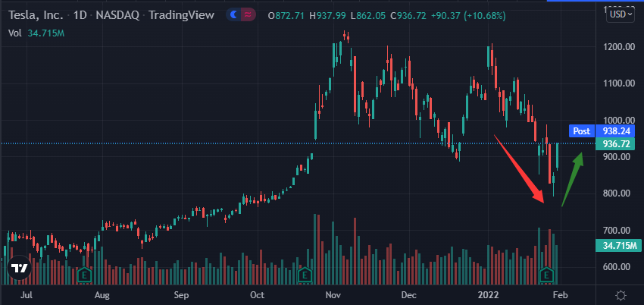The height and width of the screenshot is (305, 644).
Task: Click the Post 938.24 price label
Action: pos(602,130)
